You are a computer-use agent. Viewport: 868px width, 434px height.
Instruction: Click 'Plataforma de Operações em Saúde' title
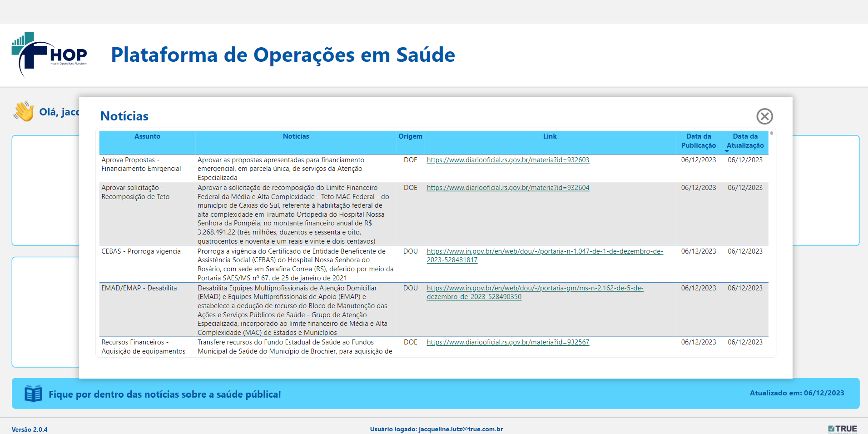click(x=283, y=55)
